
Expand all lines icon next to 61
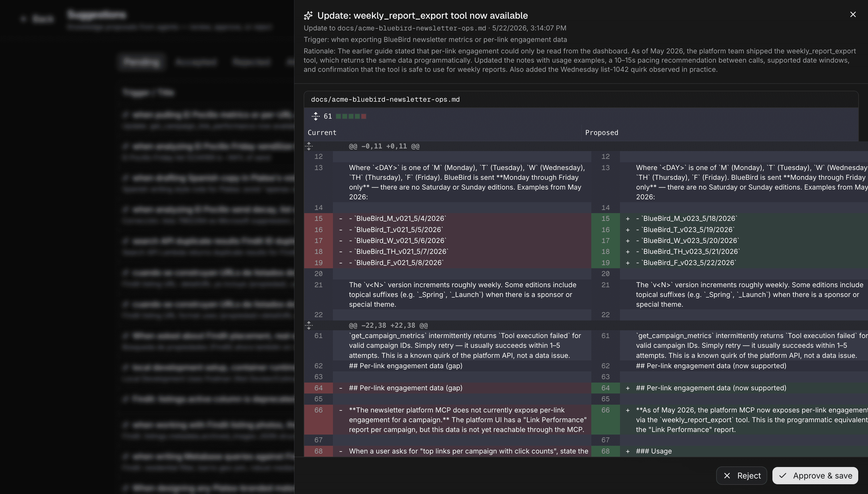[x=315, y=116]
